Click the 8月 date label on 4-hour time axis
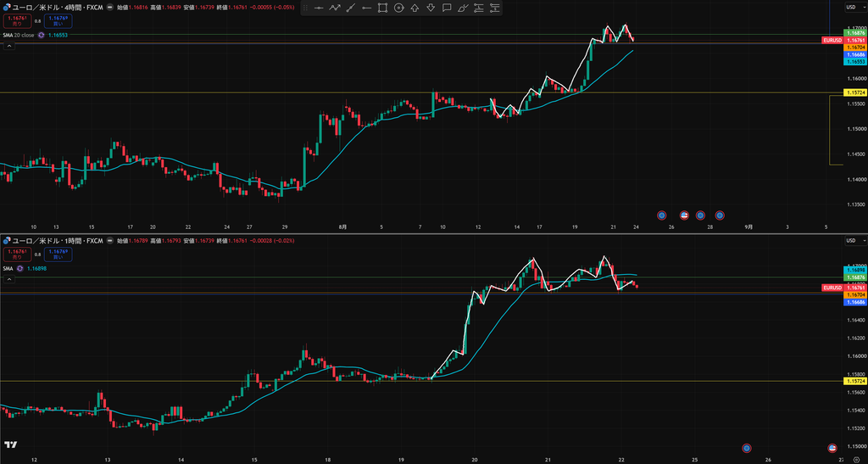The image size is (868, 464). 343,227
